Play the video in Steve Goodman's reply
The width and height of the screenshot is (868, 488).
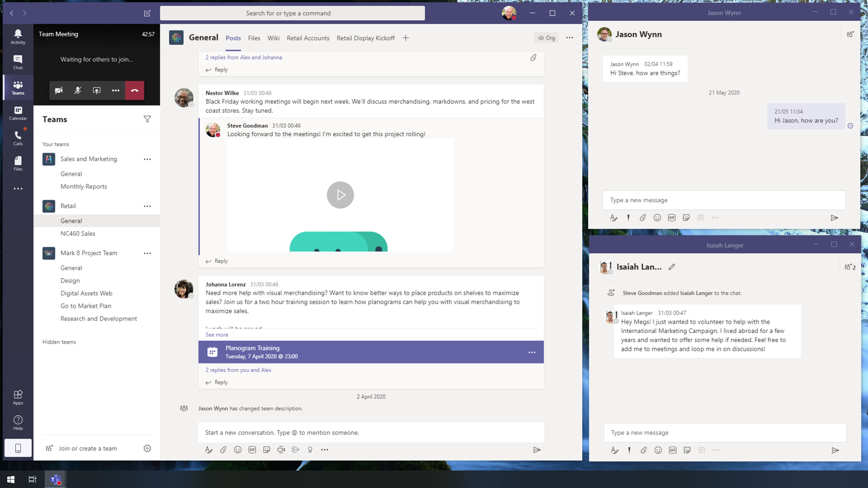(x=340, y=195)
